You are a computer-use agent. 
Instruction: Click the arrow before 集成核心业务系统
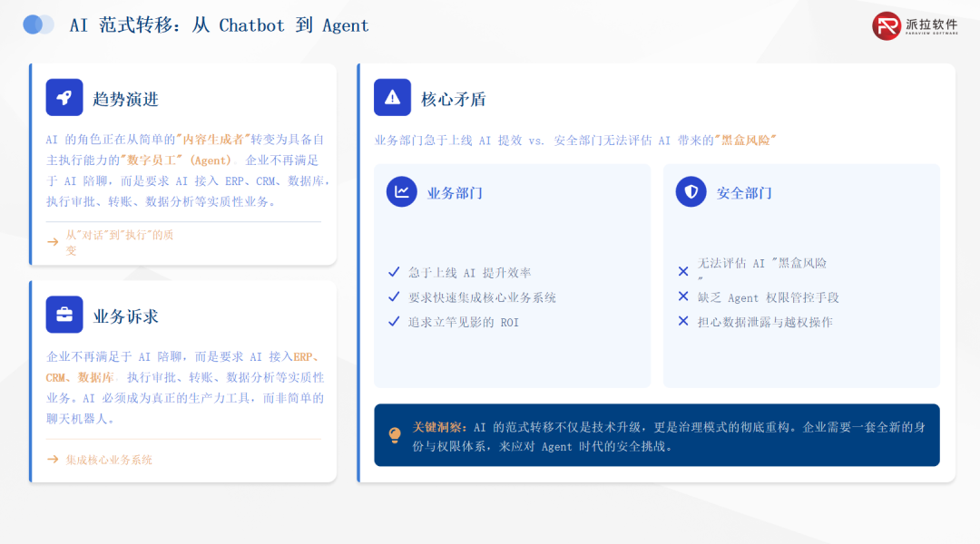click(54, 459)
